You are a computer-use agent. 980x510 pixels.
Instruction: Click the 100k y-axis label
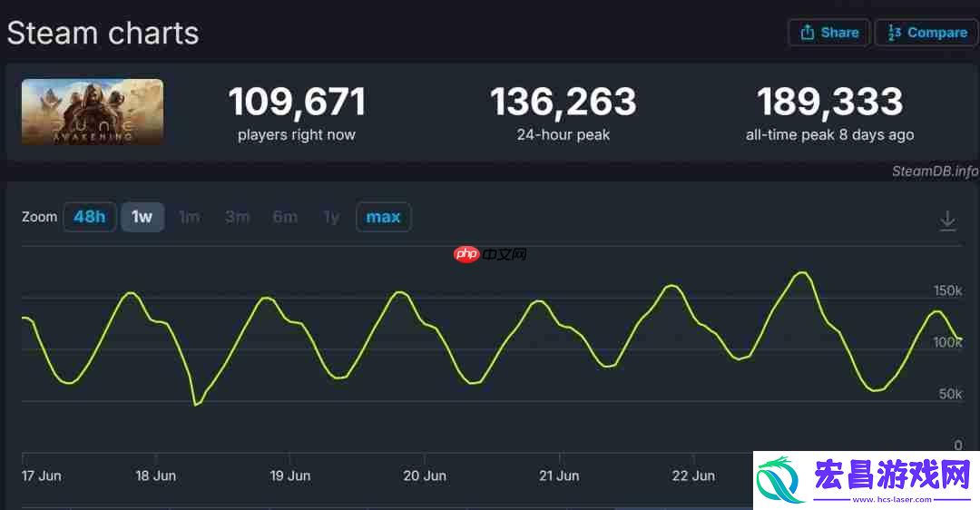pos(947,342)
